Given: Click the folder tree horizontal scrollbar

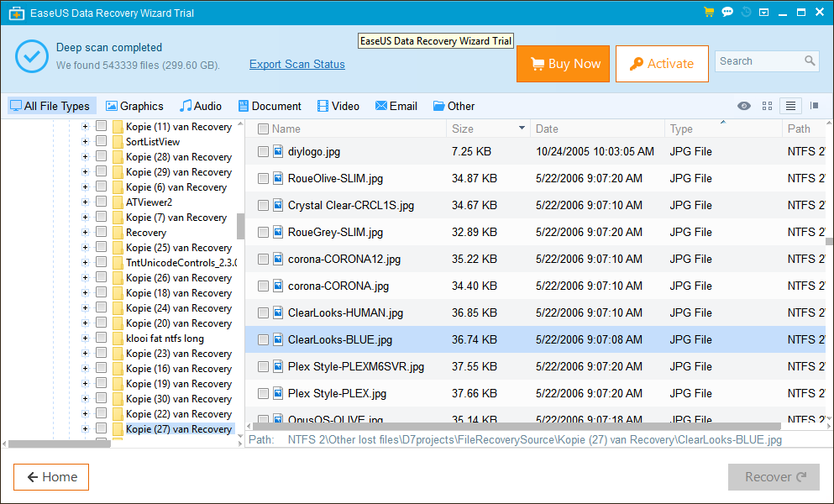Looking at the screenshot, I should coord(59,443).
